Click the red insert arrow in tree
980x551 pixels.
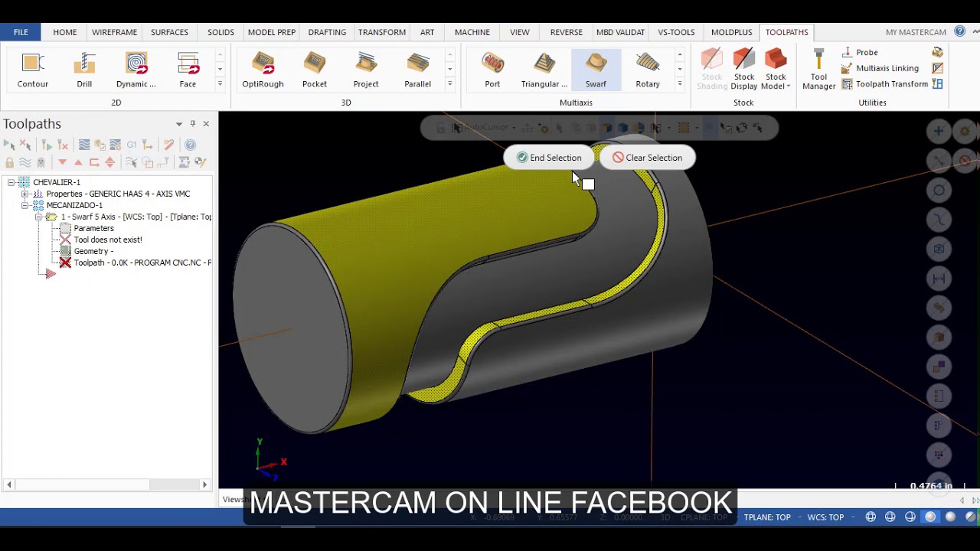[x=51, y=274]
